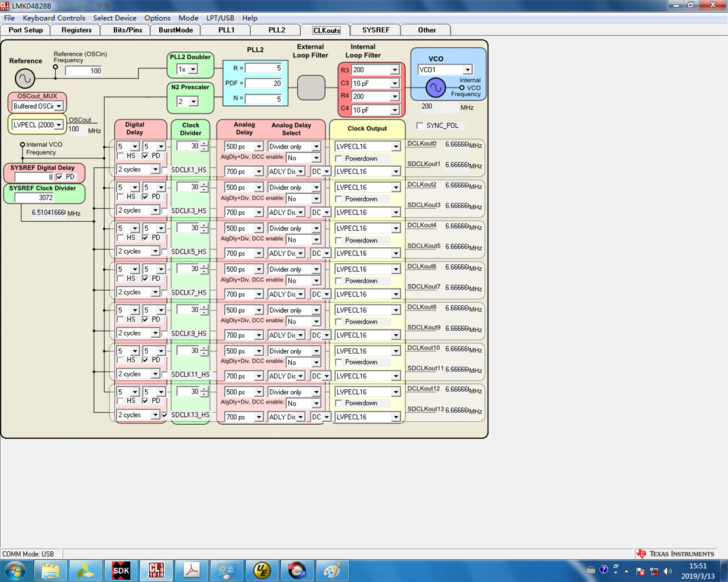This screenshot has width=728, height=582.
Task: Open the SDCLKout1 700 ps analog delay dropdown
Action: [x=259, y=172]
